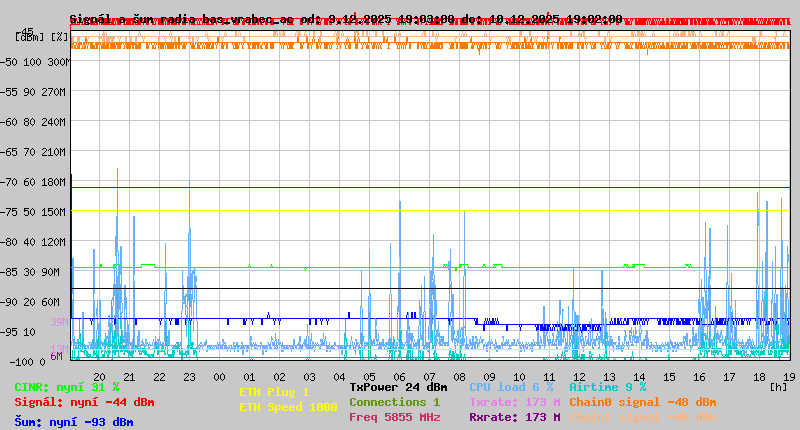Viewport: 800px width, 430px height.
Task: Click the 'Chain0 signal -48 dBm' legend label
Action: [x=643, y=402]
